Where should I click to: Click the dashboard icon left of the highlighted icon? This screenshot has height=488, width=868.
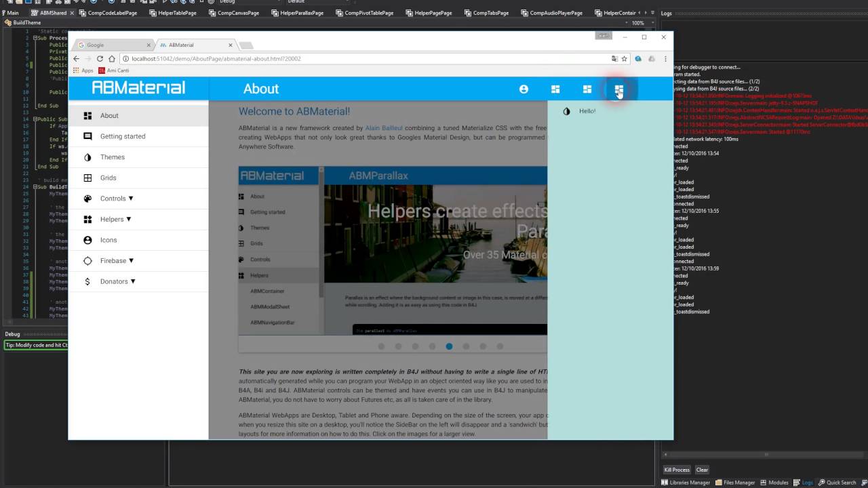coord(587,89)
